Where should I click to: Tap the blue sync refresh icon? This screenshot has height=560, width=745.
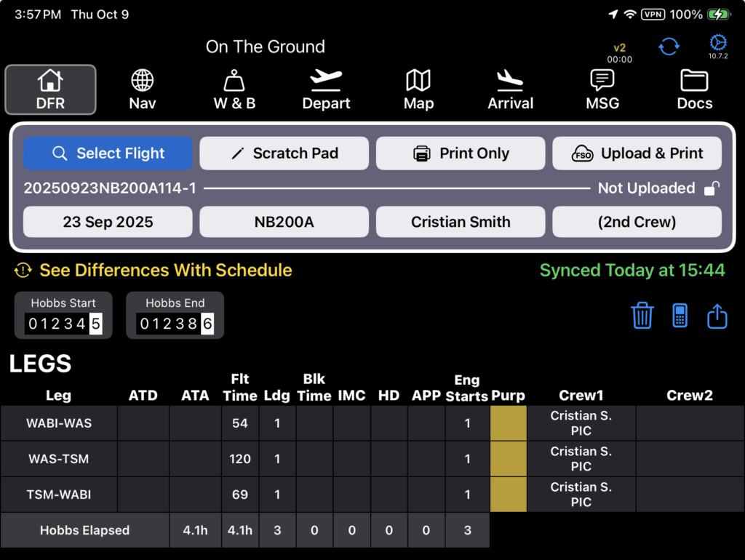pyautogui.click(x=669, y=47)
